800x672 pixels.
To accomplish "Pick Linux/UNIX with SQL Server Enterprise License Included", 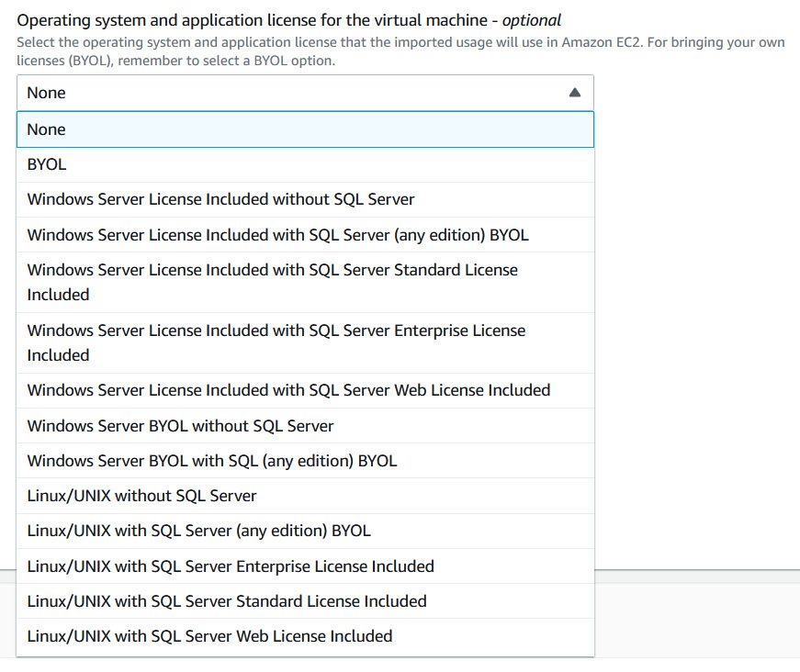I will pos(305,566).
